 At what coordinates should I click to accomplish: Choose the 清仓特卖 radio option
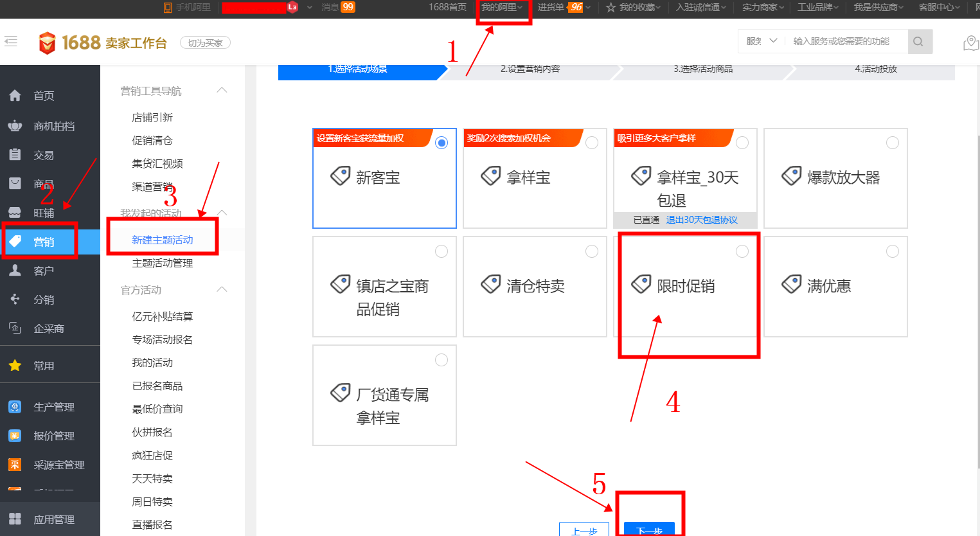coord(592,251)
